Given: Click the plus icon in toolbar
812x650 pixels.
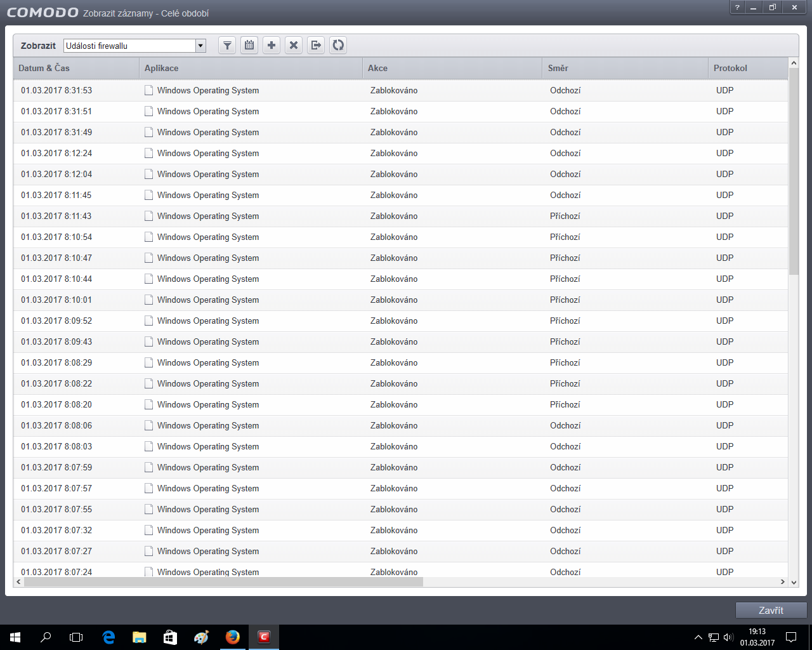Looking at the screenshot, I should 272,45.
